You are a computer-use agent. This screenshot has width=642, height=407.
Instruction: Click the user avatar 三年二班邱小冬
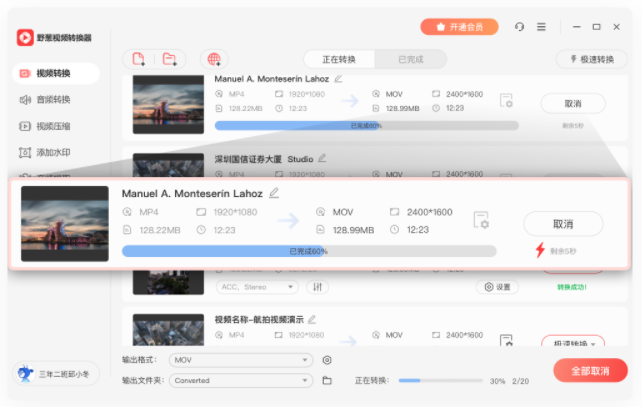25,374
